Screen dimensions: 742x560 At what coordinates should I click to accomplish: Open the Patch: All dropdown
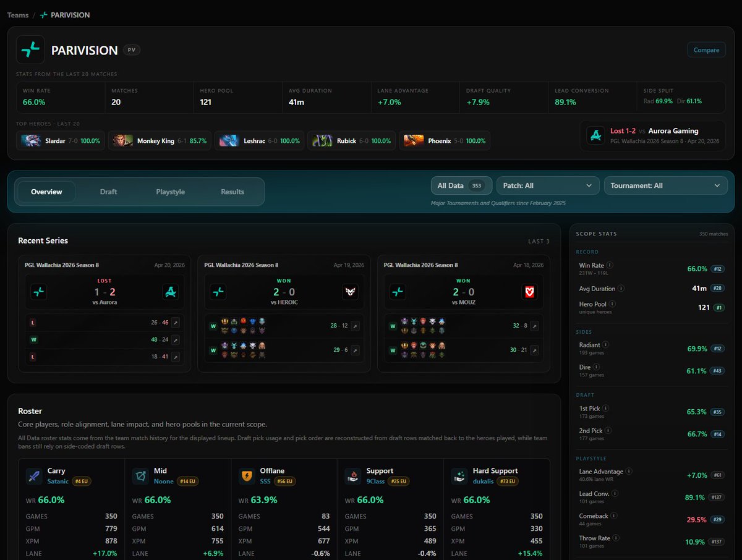[x=548, y=185]
